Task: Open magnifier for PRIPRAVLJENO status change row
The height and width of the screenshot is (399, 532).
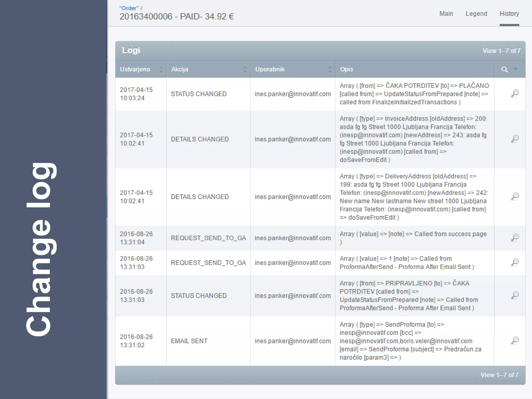Action: pyautogui.click(x=515, y=295)
